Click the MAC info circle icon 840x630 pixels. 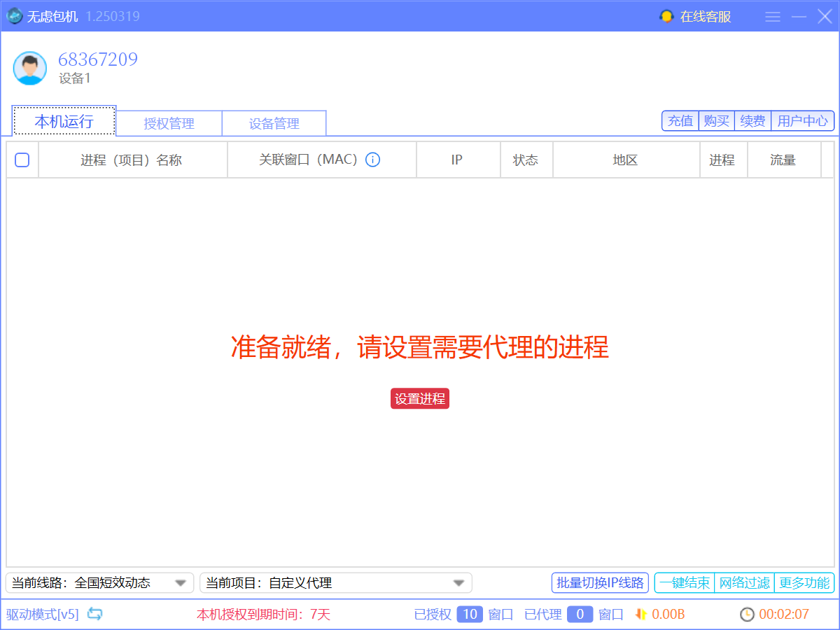pyautogui.click(x=373, y=160)
